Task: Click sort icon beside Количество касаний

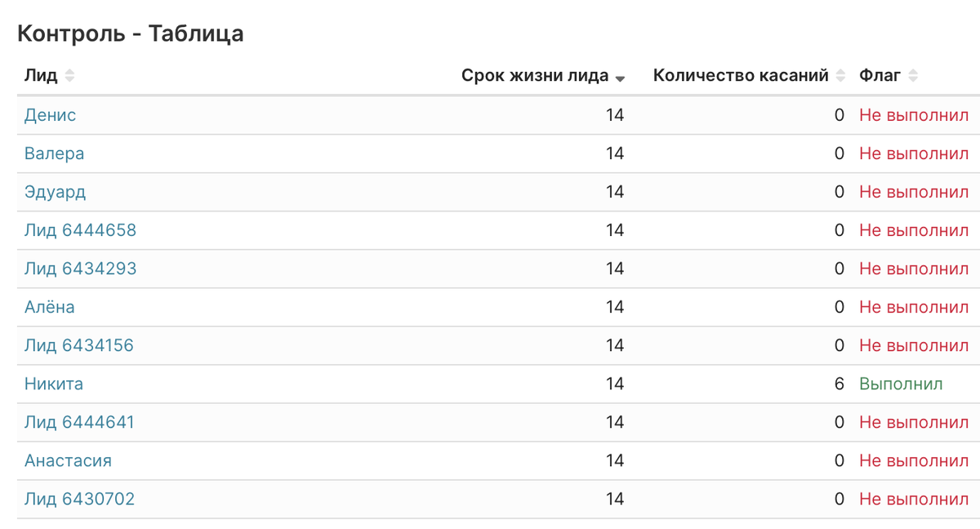Action: 840,76
